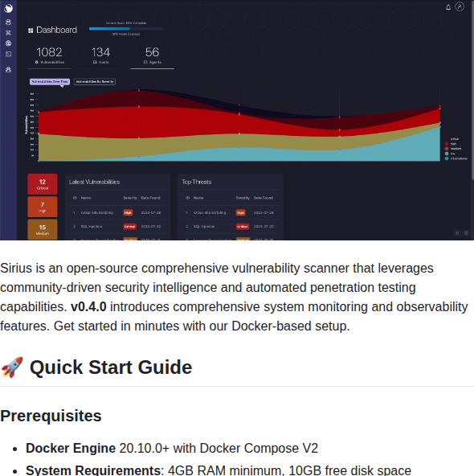Click the Critical badge in Top Threats
The height and width of the screenshot is (476, 474).
tap(243, 227)
